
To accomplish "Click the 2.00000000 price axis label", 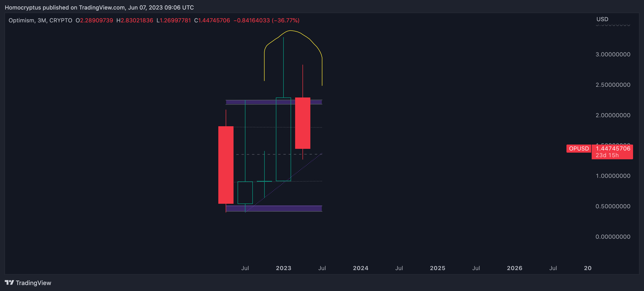I will pyautogui.click(x=613, y=115).
